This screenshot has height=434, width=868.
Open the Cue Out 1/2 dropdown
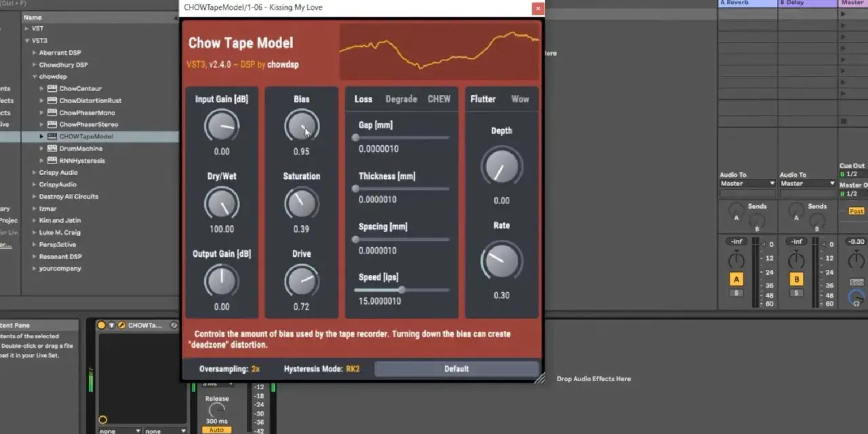coord(854,174)
